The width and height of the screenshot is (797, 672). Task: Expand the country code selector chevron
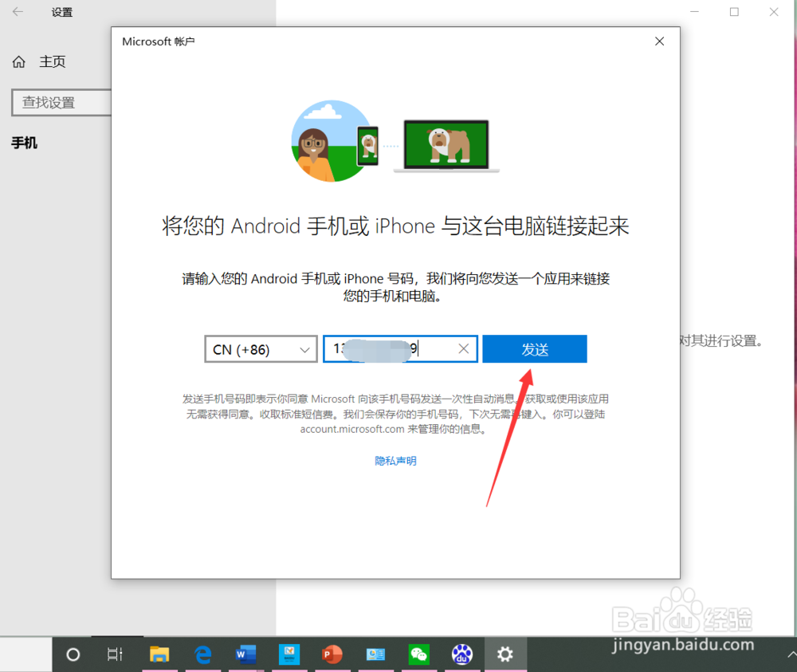coord(305,349)
